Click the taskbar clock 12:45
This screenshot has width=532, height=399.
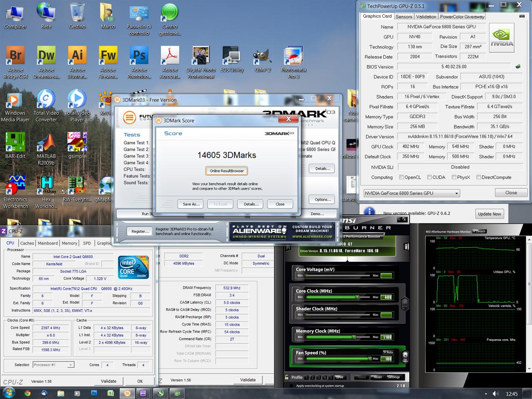click(512, 394)
